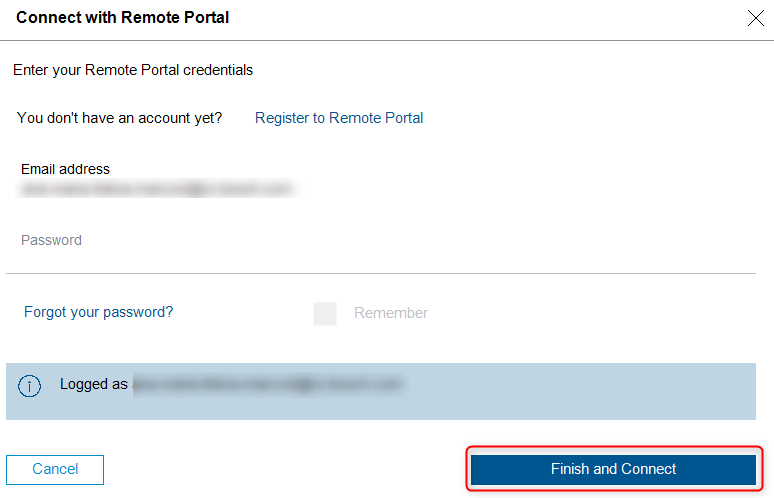Image resolution: width=774 pixels, height=498 pixels.
Task: Click the Email address field label
Action: click(65, 169)
